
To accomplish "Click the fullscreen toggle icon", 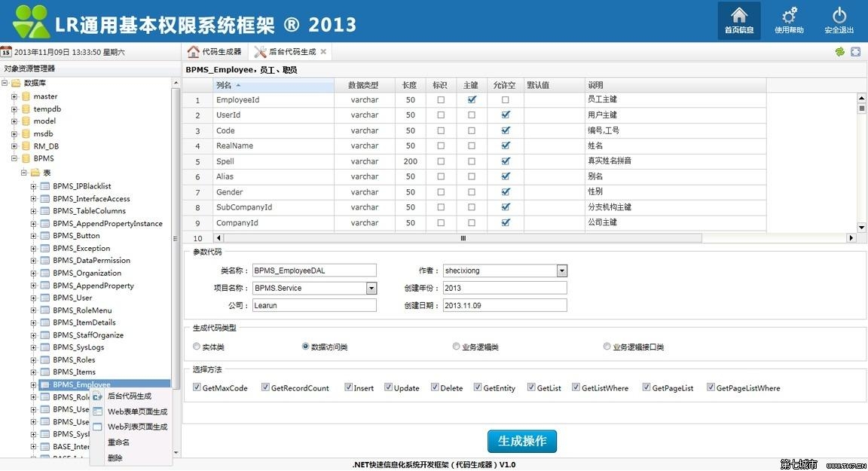I will pos(855,52).
